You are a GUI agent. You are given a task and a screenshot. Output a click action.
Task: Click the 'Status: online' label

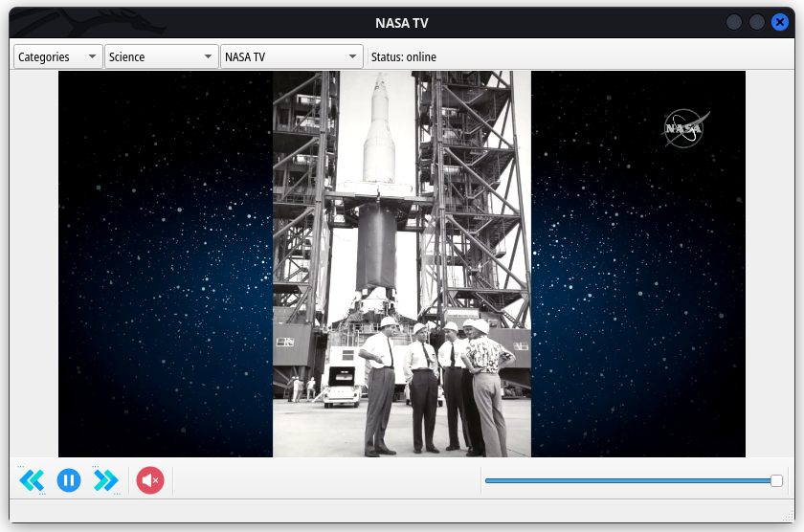click(404, 56)
